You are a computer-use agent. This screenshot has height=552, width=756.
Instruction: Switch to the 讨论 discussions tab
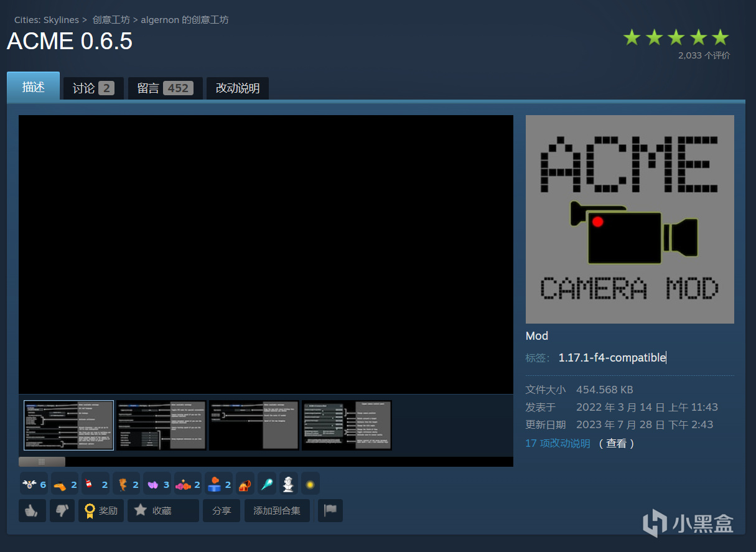click(x=93, y=88)
